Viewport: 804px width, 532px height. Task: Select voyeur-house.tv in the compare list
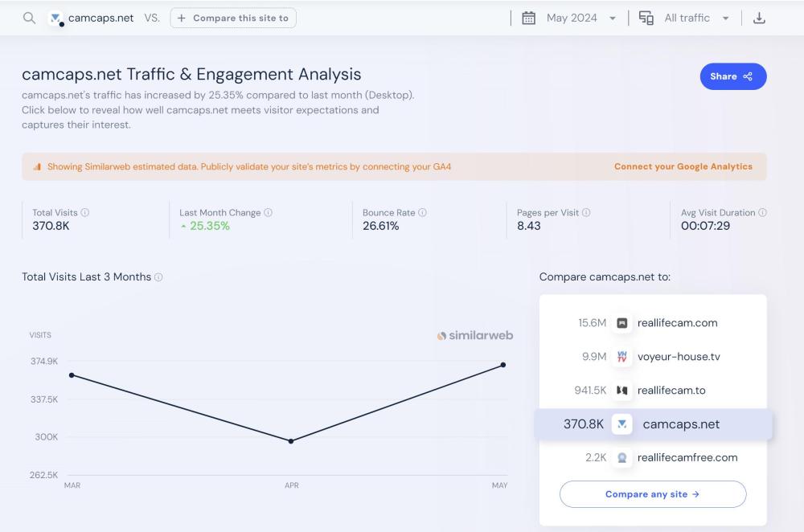click(x=678, y=357)
